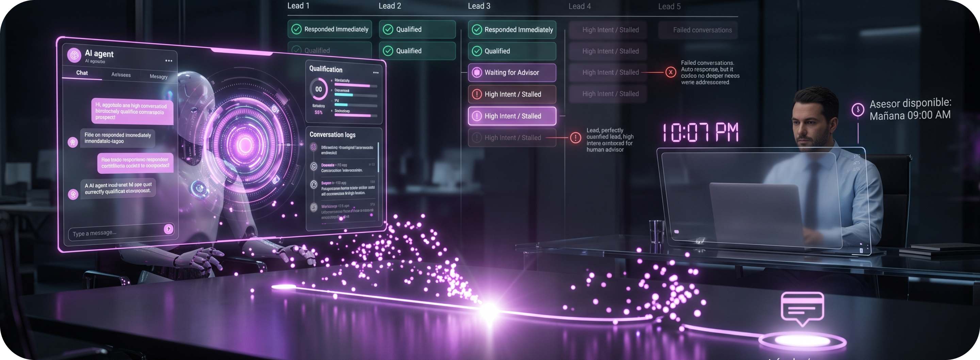Click the bot avatar beside 'responded imonediately' message
The height and width of the screenshot is (360, 980).
pyautogui.click(x=73, y=142)
